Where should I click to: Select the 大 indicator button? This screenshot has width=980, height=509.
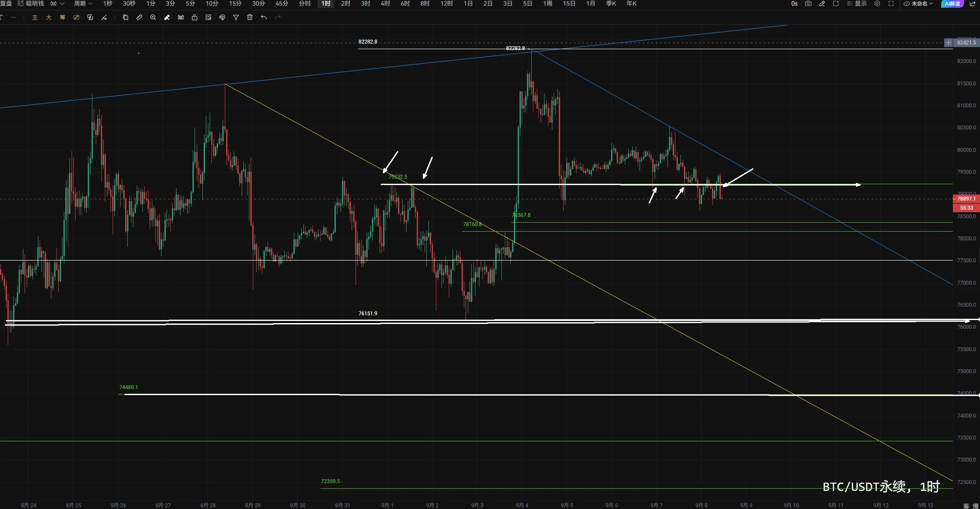49,18
